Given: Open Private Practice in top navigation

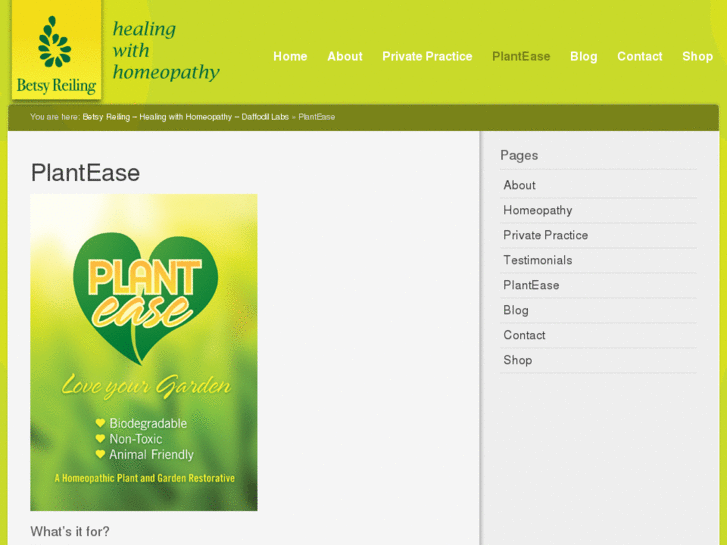Looking at the screenshot, I should click(x=427, y=57).
